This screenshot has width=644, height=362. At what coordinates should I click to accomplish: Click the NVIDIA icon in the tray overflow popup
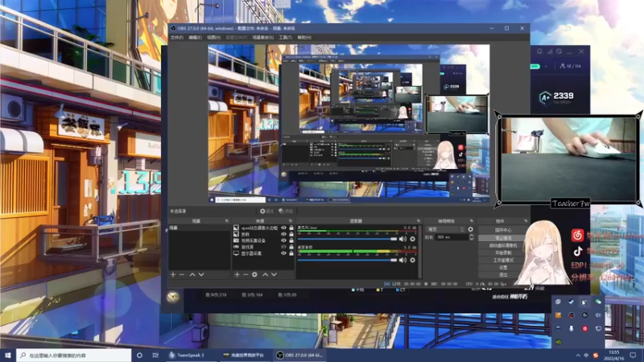tap(558, 341)
